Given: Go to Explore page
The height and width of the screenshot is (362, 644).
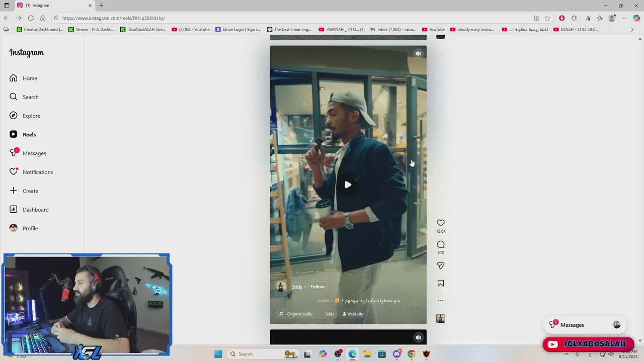Looking at the screenshot, I should tap(25, 116).
